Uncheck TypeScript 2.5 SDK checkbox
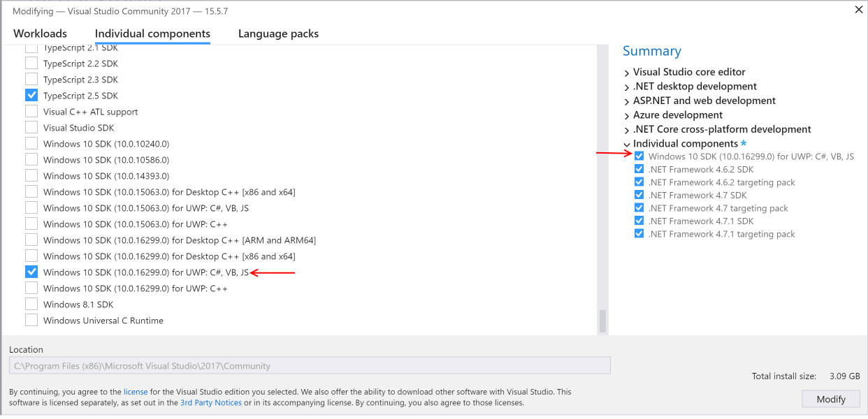The width and height of the screenshot is (868, 419). (x=31, y=96)
